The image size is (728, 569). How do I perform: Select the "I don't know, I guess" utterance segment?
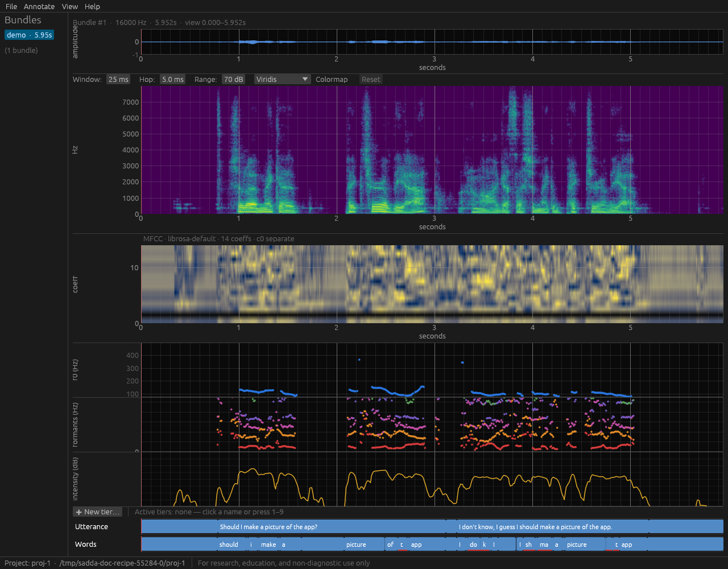[552, 527]
